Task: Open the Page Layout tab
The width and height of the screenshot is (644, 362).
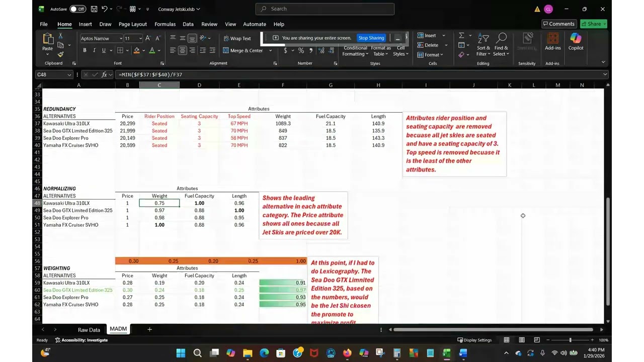Action: click(x=133, y=24)
